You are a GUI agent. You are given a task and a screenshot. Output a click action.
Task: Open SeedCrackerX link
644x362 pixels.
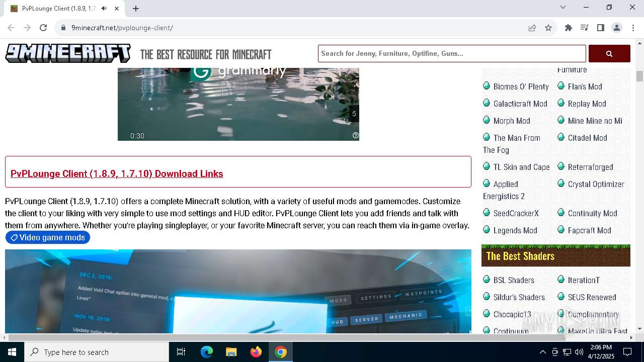tap(516, 213)
